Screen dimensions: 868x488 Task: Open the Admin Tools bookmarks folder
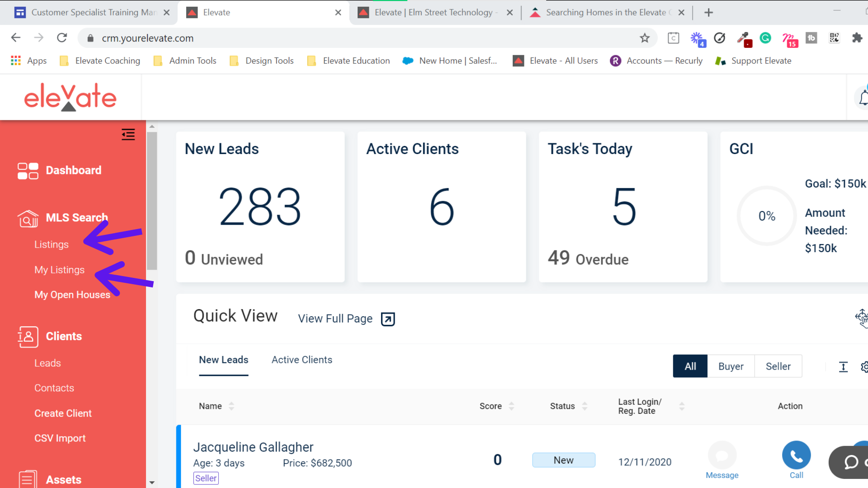[x=185, y=61]
